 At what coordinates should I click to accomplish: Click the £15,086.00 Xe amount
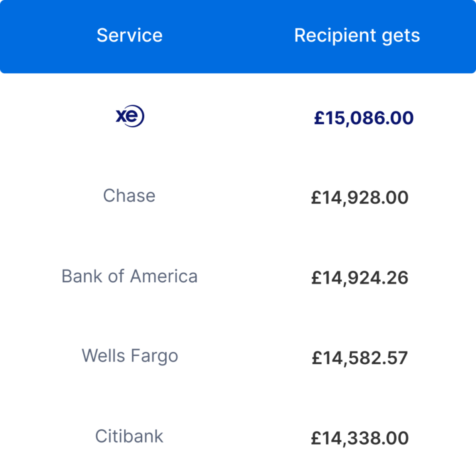363,118
